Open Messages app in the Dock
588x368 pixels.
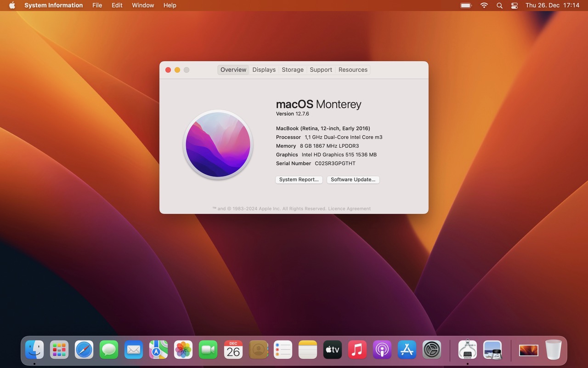109,350
